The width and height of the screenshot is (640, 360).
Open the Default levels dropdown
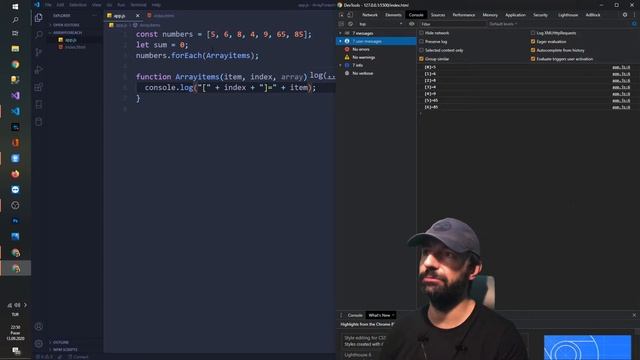pyautogui.click(x=503, y=24)
